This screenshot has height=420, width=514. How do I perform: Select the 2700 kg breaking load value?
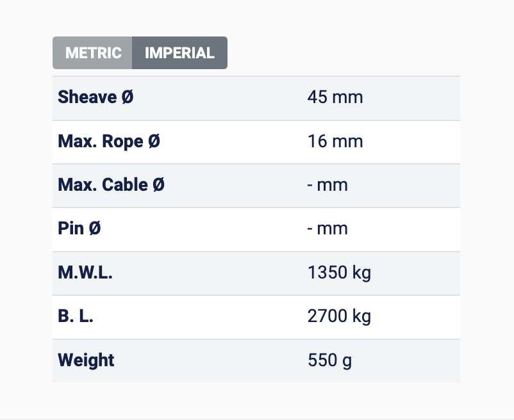(339, 316)
